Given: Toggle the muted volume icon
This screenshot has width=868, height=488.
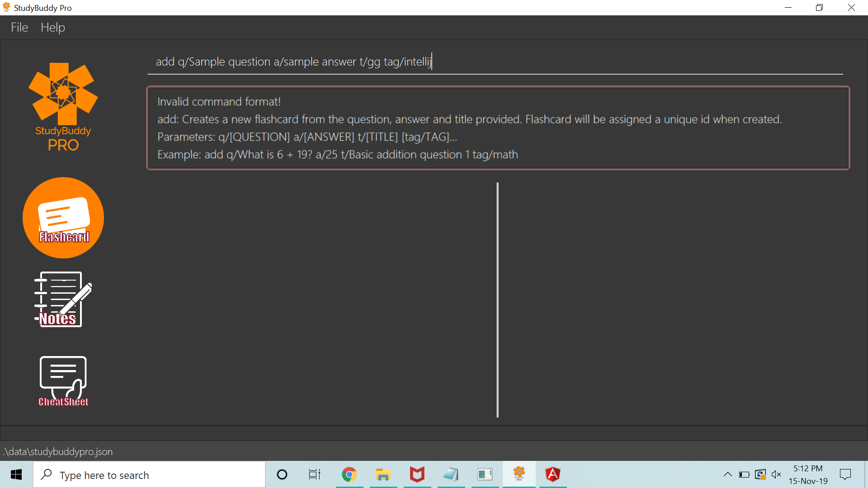Looking at the screenshot, I should pyautogui.click(x=776, y=474).
